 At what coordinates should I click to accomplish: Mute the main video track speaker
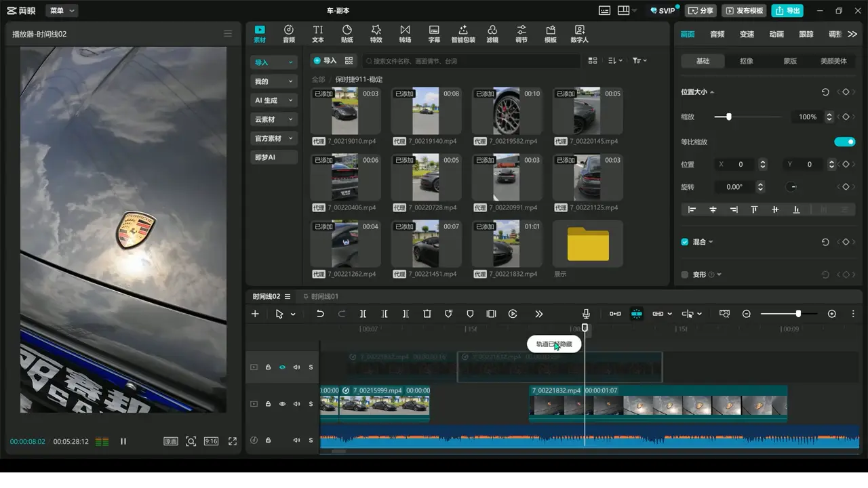pos(296,404)
